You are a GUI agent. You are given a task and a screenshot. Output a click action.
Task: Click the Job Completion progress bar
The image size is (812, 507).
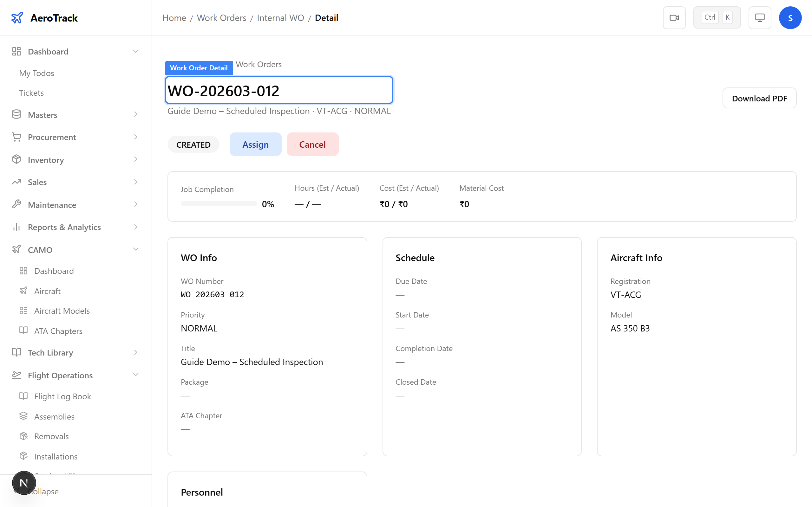(x=219, y=203)
